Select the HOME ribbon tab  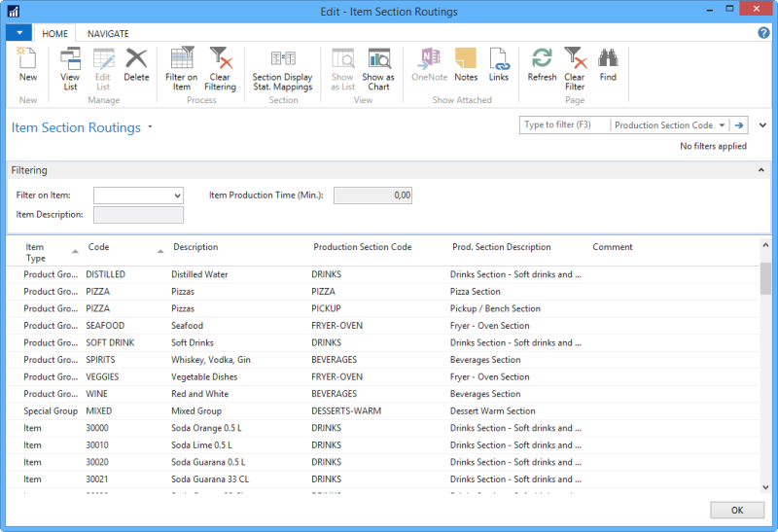[55, 33]
